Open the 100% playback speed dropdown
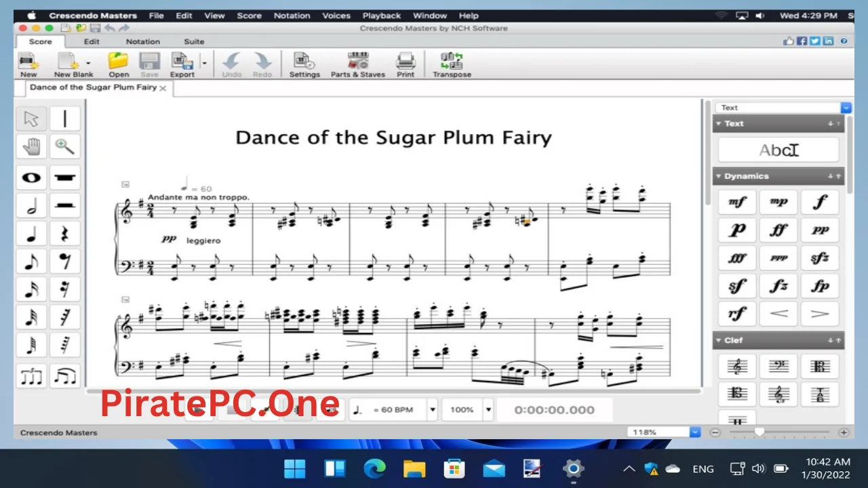 coord(488,409)
